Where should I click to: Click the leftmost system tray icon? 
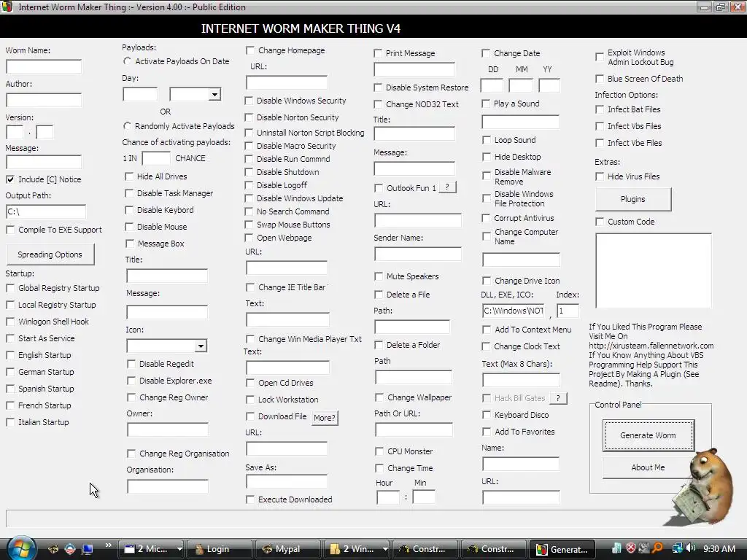[616, 548]
